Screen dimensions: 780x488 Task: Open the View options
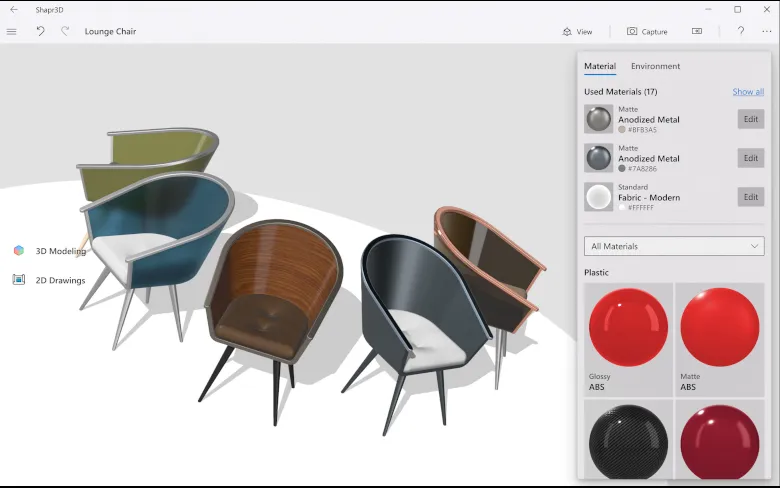coord(577,31)
